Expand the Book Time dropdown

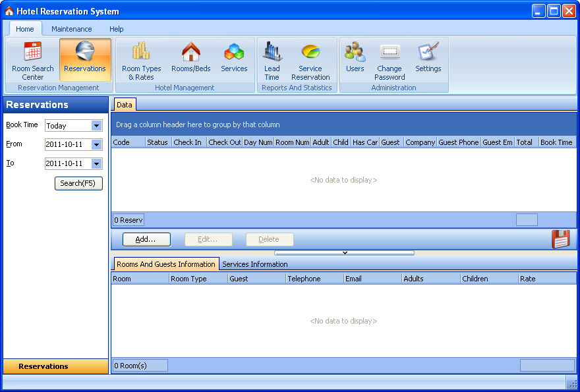97,126
